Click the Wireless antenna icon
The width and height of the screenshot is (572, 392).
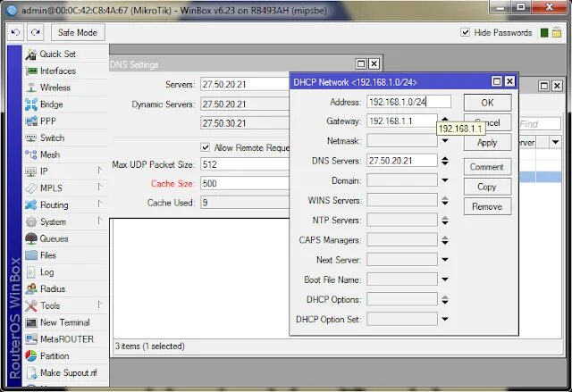[31, 88]
